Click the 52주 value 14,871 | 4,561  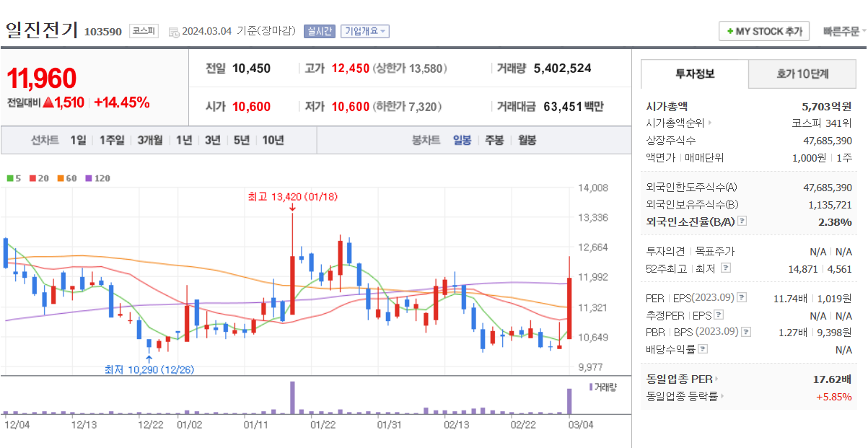tap(821, 268)
